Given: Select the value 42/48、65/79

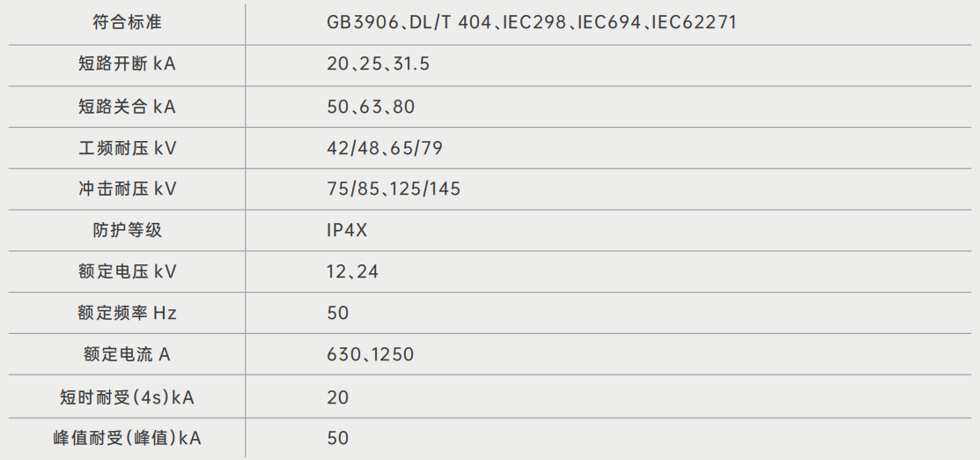Looking at the screenshot, I should tap(384, 148).
